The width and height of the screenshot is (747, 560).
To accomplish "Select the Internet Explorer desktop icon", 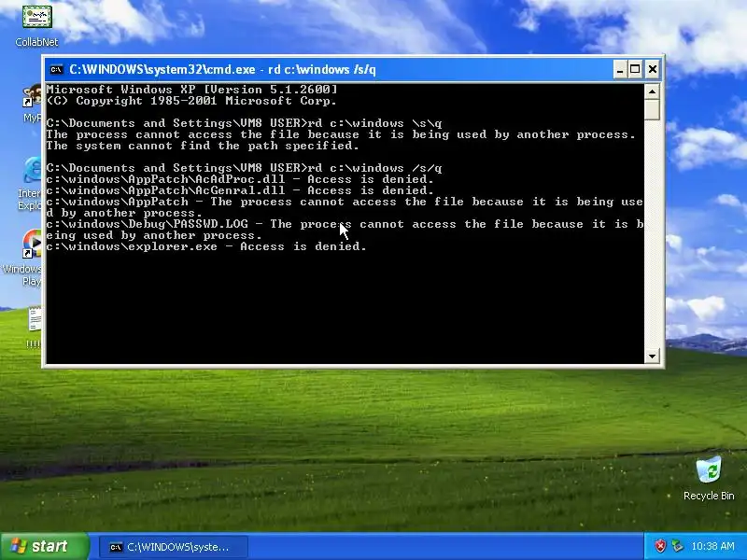I will coord(32,183).
